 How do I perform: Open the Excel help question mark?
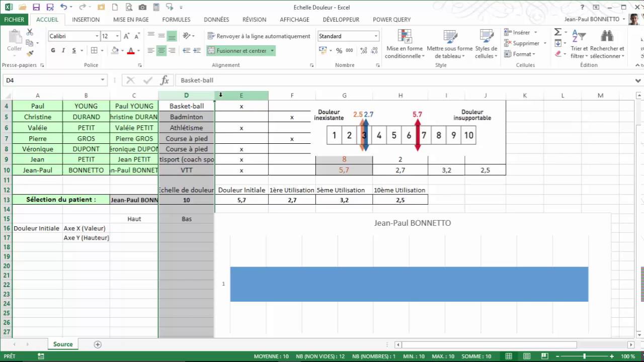tap(582, 8)
